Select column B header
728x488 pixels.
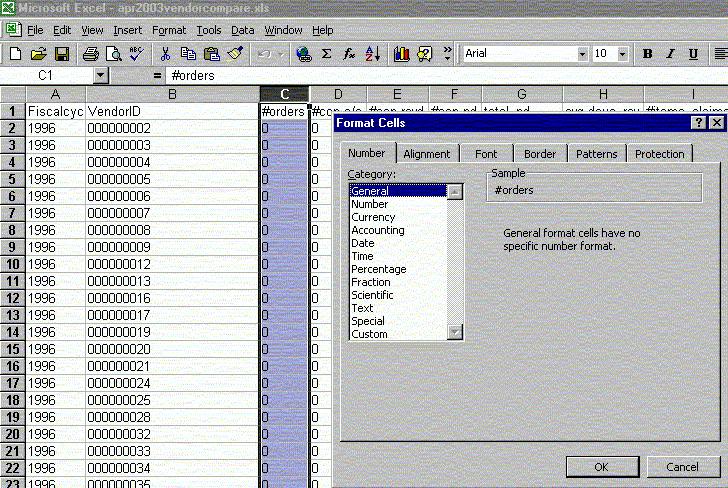(x=172, y=94)
